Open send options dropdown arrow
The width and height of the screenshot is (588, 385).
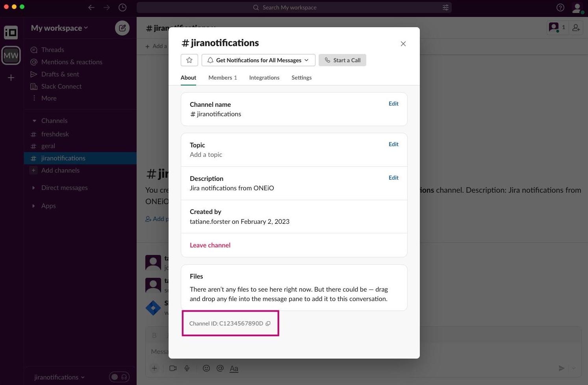573,368
